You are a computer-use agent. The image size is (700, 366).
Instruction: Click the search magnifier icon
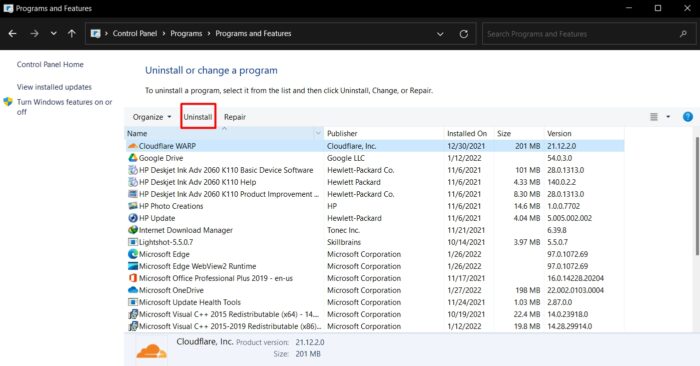click(683, 34)
